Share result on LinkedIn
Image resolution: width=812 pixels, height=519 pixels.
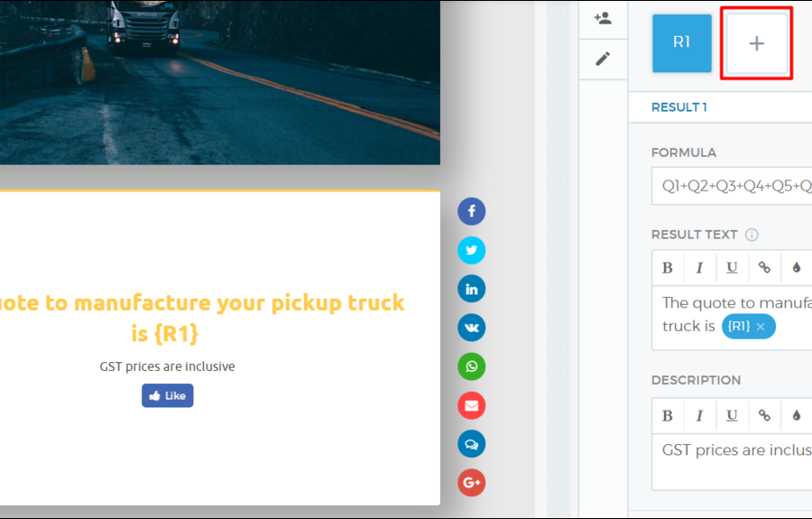471,289
